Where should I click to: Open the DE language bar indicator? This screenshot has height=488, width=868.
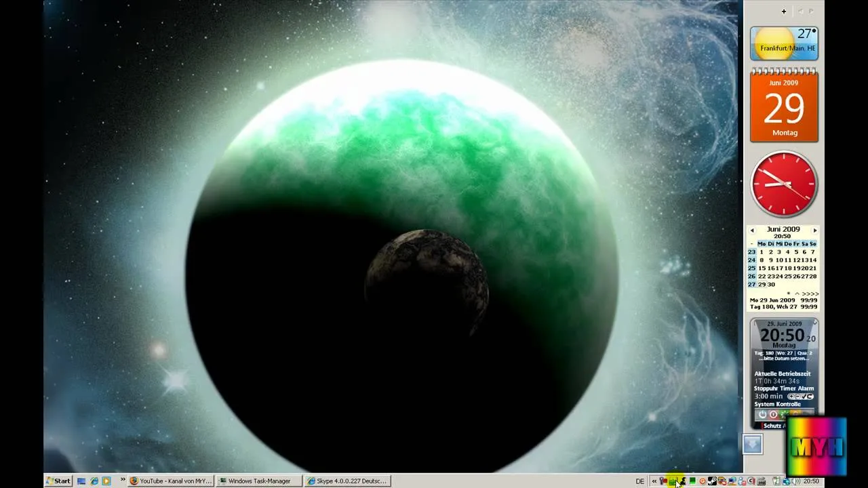[640, 481]
